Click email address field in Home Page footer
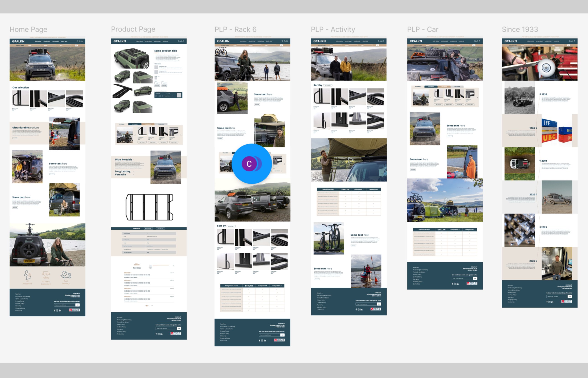This screenshot has height=378, width=588. click(65, 305)
